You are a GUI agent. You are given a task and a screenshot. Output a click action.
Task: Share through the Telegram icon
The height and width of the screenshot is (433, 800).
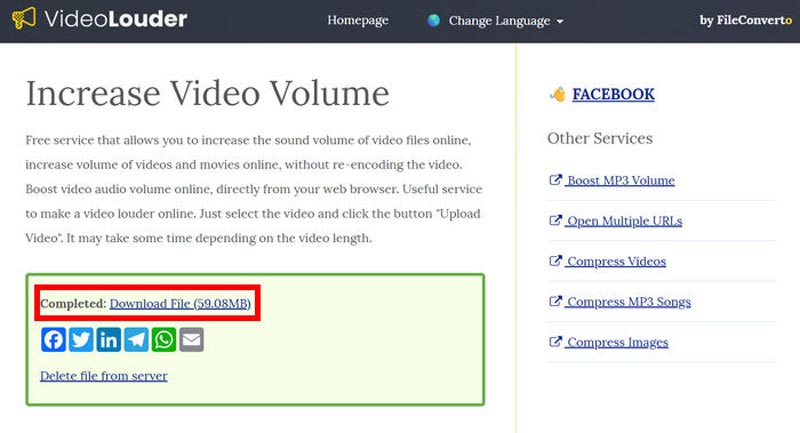[x=136, y=340]
